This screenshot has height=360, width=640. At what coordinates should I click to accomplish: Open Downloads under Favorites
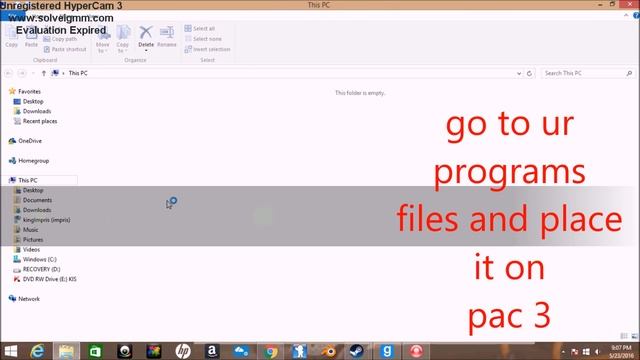point(32,111)
